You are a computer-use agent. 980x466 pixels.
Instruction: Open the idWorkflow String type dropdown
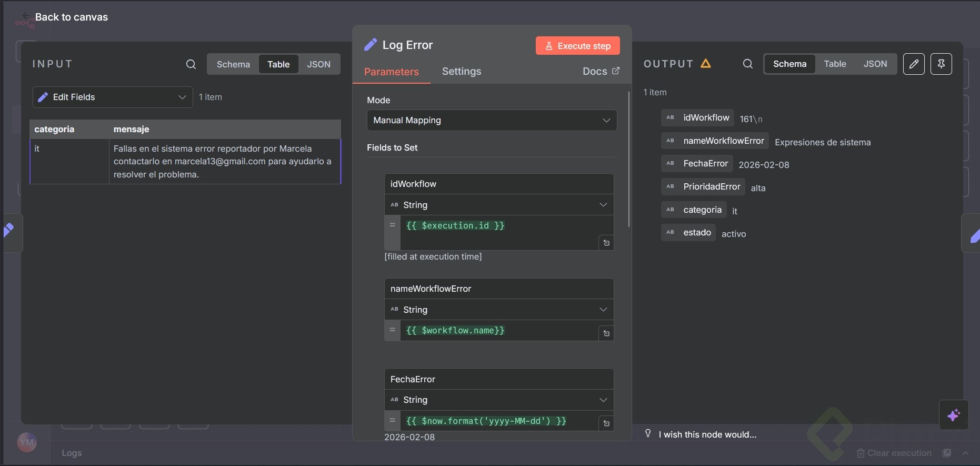[x=499, y=205]
